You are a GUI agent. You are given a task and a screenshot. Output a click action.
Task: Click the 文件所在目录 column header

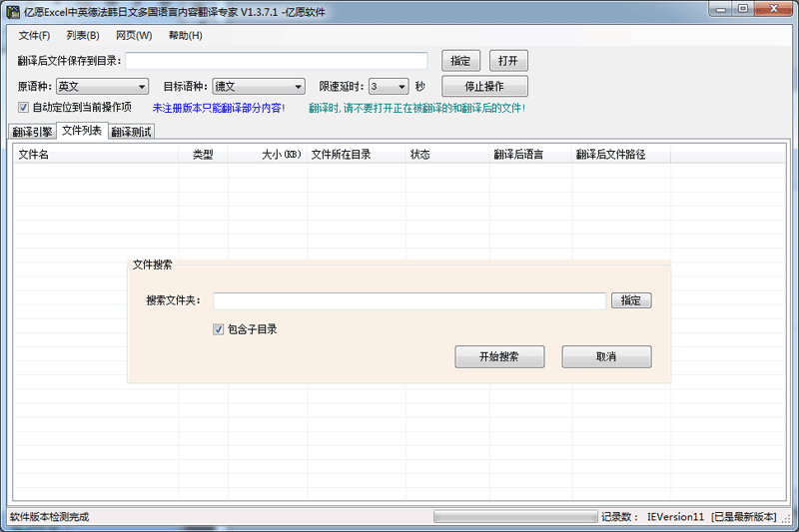(356, 155)
